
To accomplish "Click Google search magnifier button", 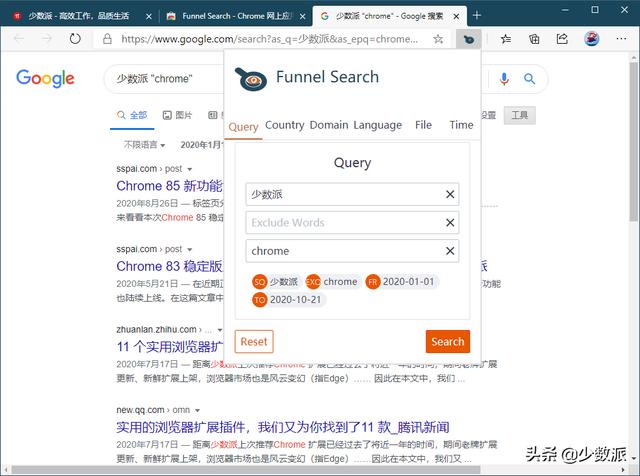I will [529, 79].
